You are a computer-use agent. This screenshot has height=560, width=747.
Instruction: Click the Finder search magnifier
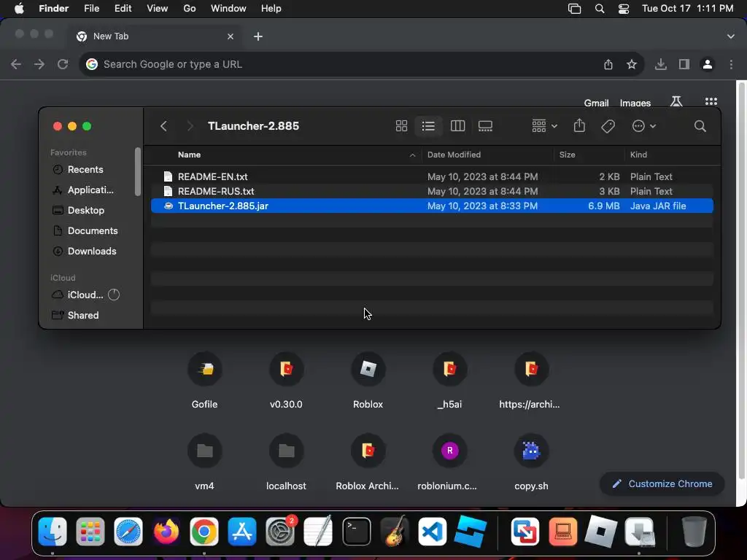point(700,126)
